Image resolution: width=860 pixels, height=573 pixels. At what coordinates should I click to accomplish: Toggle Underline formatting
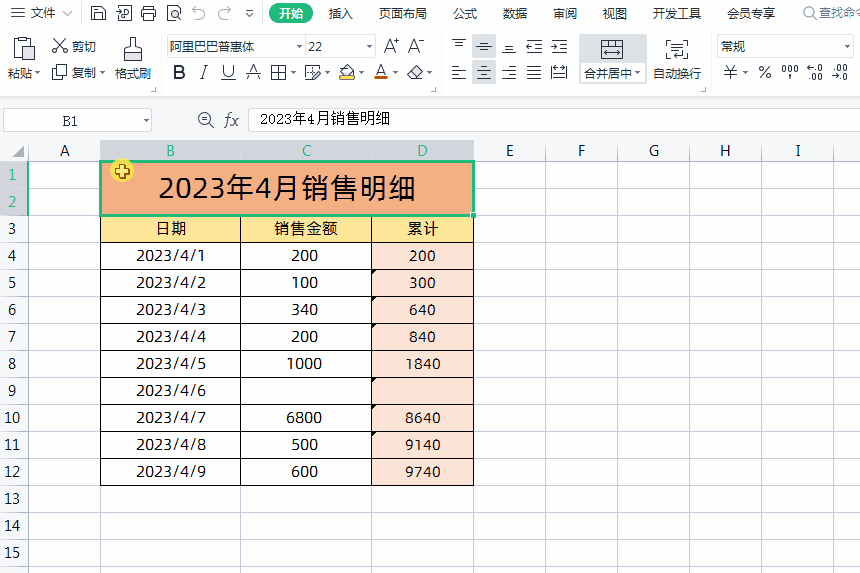point(228,72)
